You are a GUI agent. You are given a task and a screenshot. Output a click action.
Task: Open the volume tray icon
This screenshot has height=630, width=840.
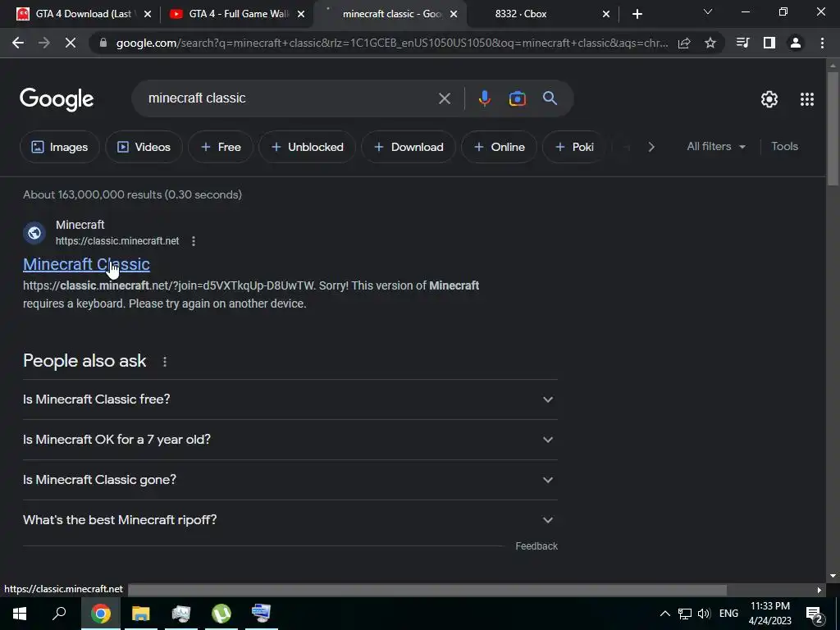(x=704, y=614)
